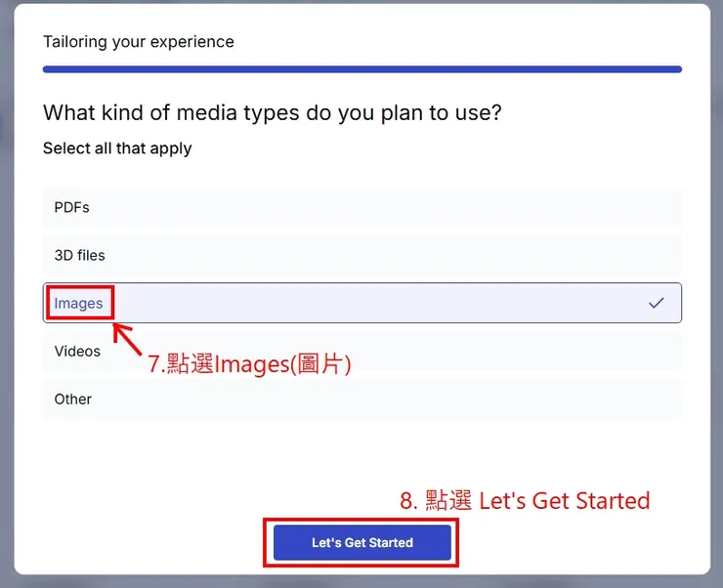Select the 3D files option
Image resolution: width=723 pixels, height=588 pixels.
point(361,255)
